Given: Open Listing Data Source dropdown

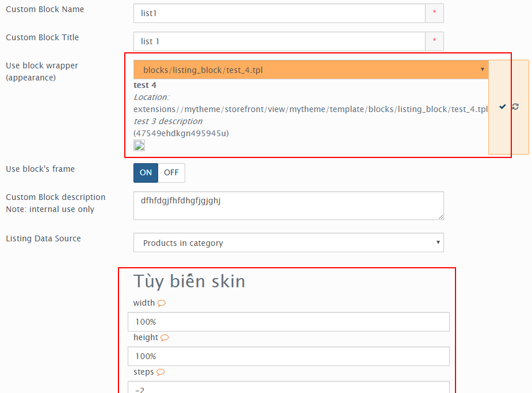Looking at the screenshot, I should point(288,242).
